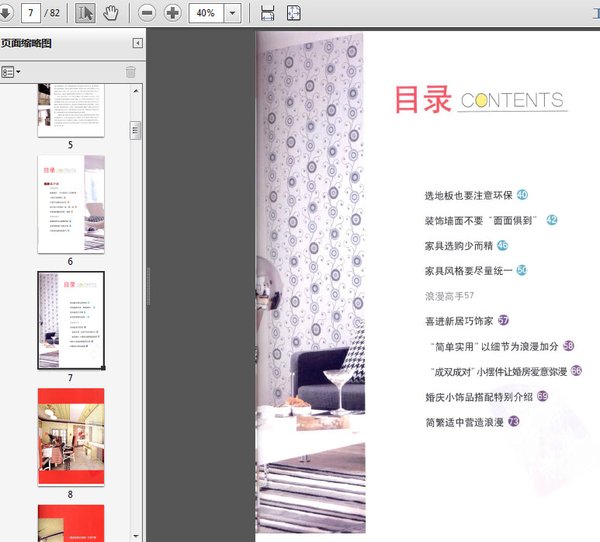Click contents entry 喜进新居巧饰家
Screen dimensions: 600x542
[x=459, y=321]
